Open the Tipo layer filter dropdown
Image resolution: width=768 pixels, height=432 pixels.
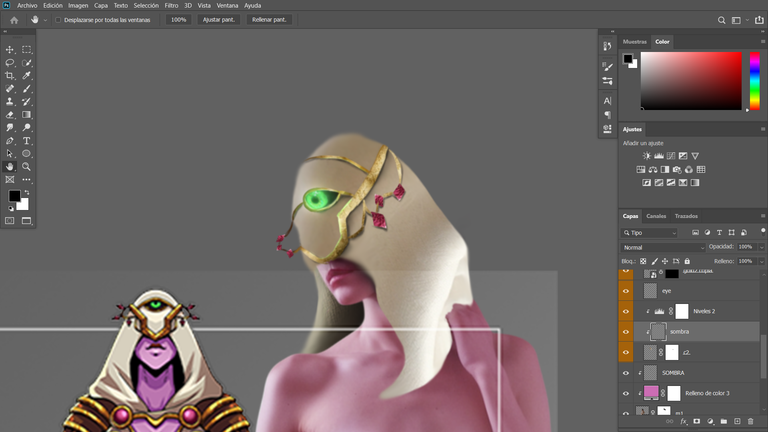[x=650, y=233]
